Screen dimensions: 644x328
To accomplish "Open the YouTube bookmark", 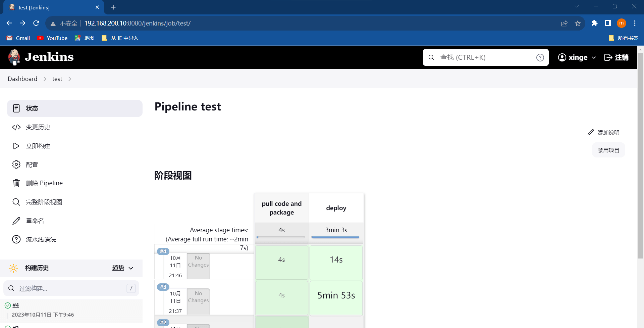I will (52, 38).
